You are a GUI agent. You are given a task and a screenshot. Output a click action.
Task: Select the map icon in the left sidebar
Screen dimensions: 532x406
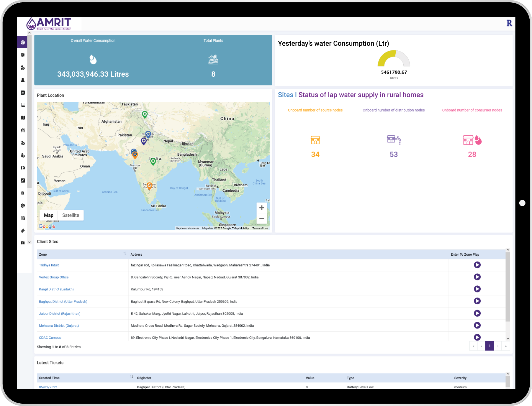tap(23, 118)
